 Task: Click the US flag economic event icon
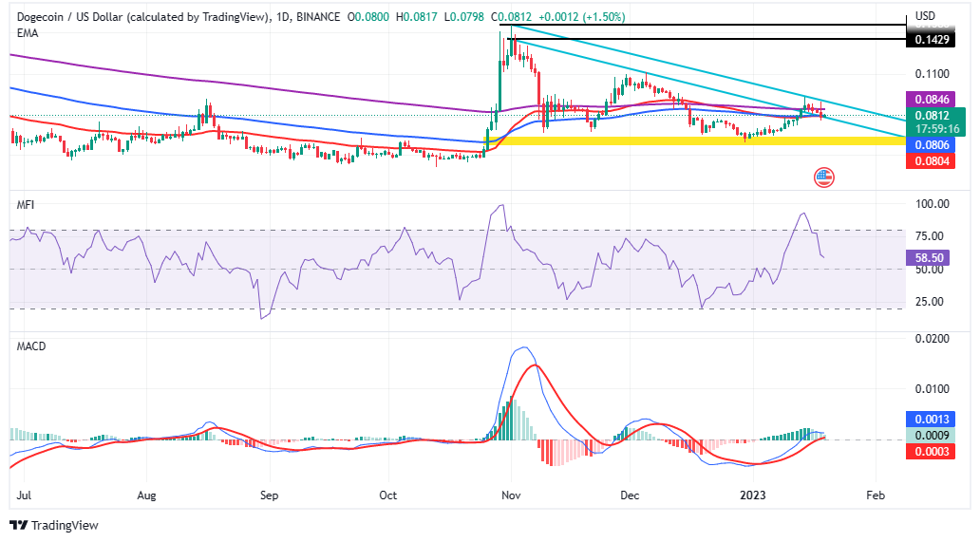tap(823, 178)
